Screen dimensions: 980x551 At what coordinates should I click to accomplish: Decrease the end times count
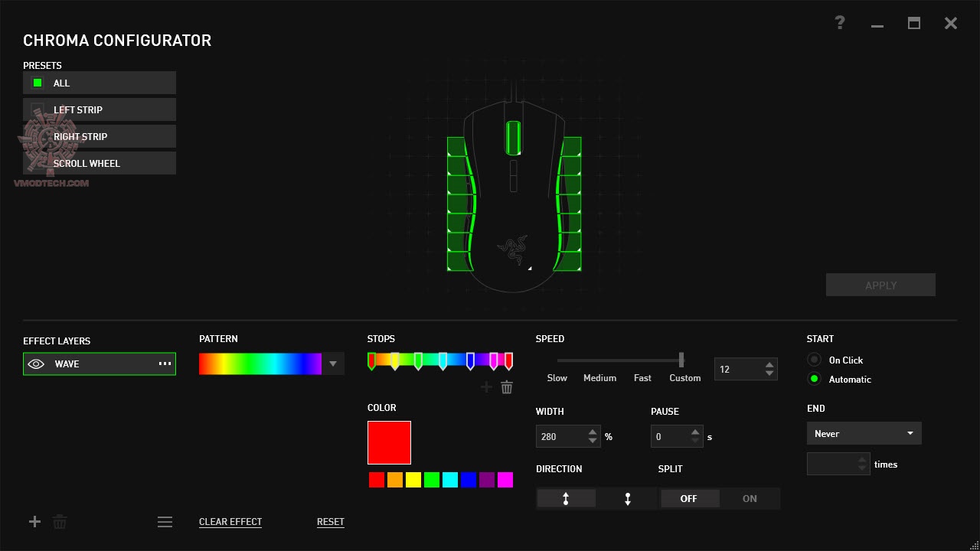(863, 468)
